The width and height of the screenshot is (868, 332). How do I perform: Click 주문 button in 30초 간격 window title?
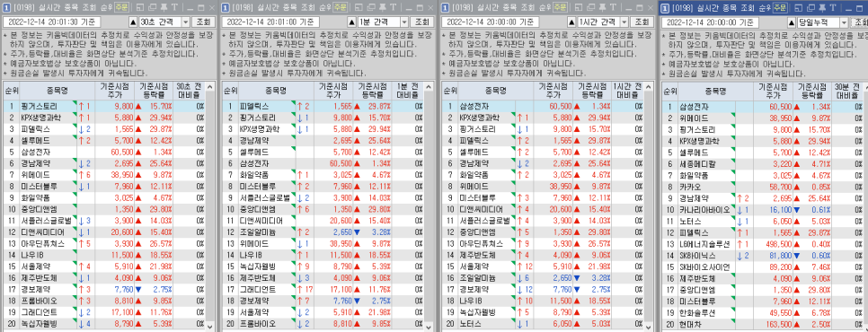(122, 7)
